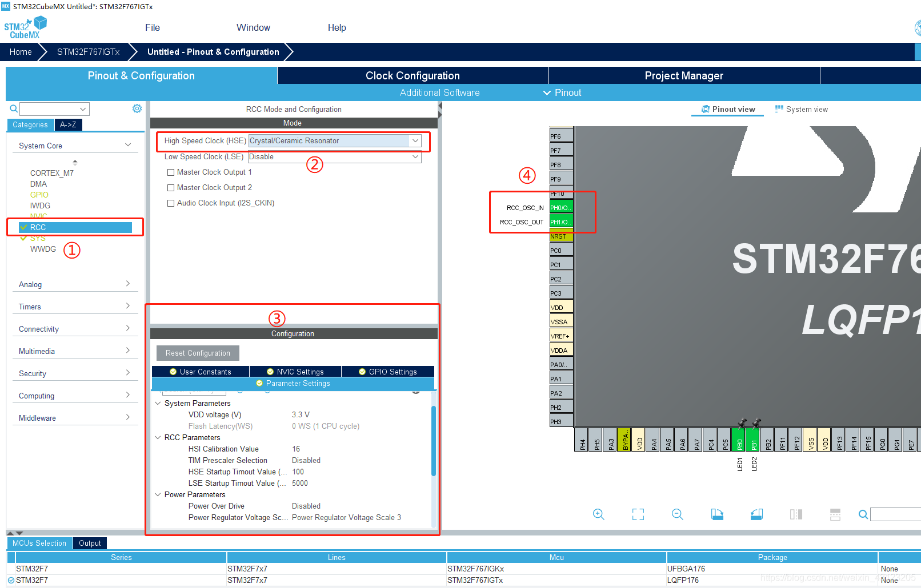Collapse the RCC Parameters group
The width and height of the screenshot is (921, 588).
pos(158,437)
